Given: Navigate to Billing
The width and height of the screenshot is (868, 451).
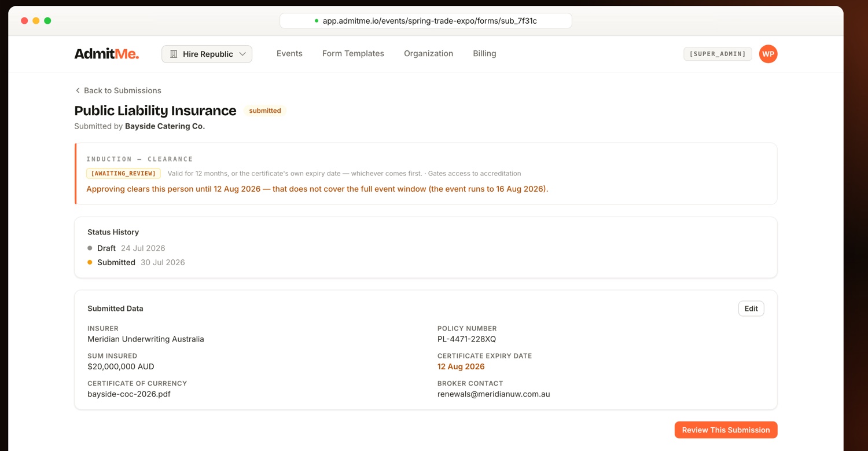Looking at the screenshot, I should (484, 53).
